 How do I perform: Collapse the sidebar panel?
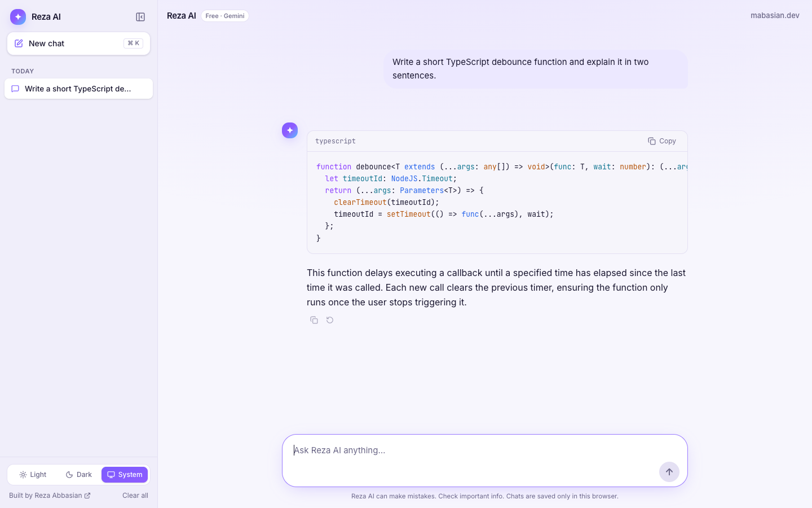coord(140,17)
